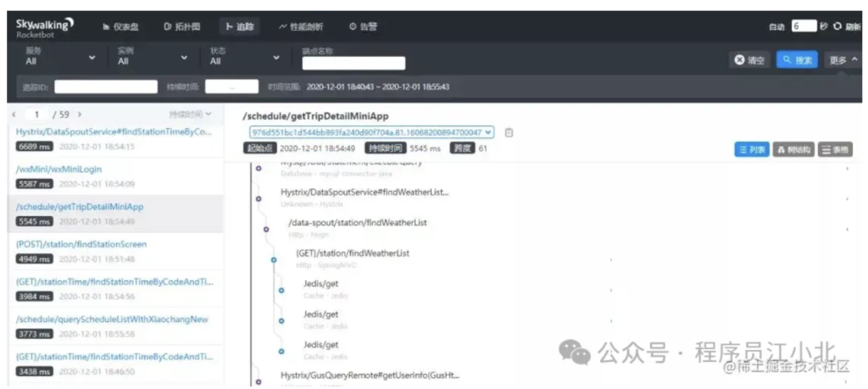Toggle the 自动 auto refresh option
The image size is (868, 389).
776,26
